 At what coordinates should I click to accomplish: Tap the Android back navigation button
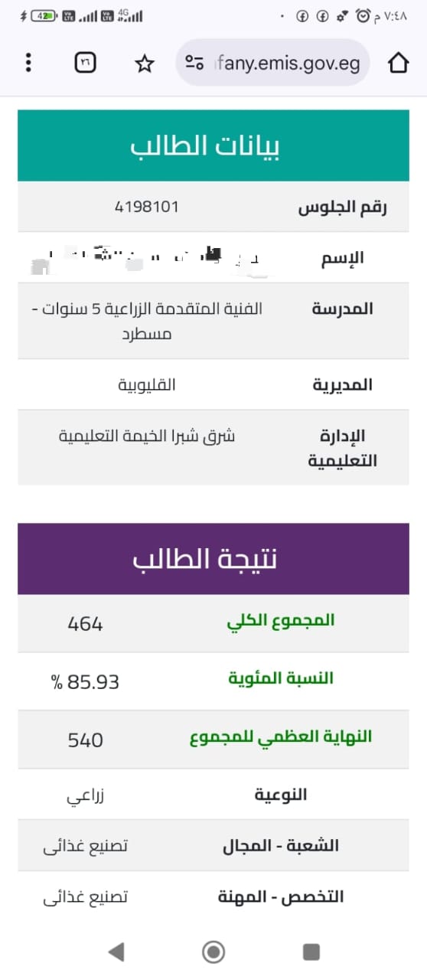[x=116, y=952]
